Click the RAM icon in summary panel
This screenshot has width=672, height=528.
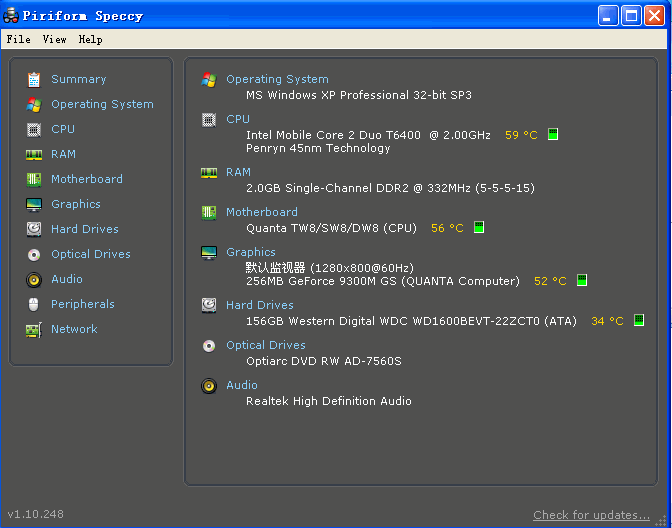[x=209, y=172]
